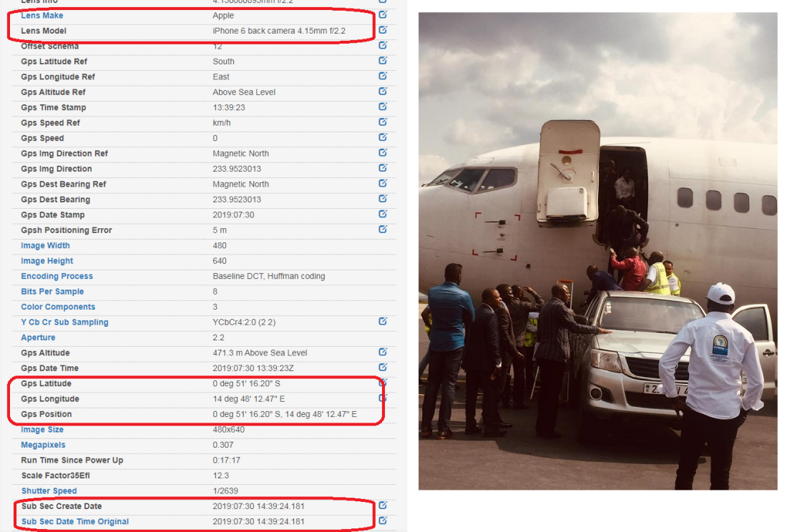The height and width of the screenshot is (532, 787).
Task: Open the Color Components link
Action: tap(58, 306)
